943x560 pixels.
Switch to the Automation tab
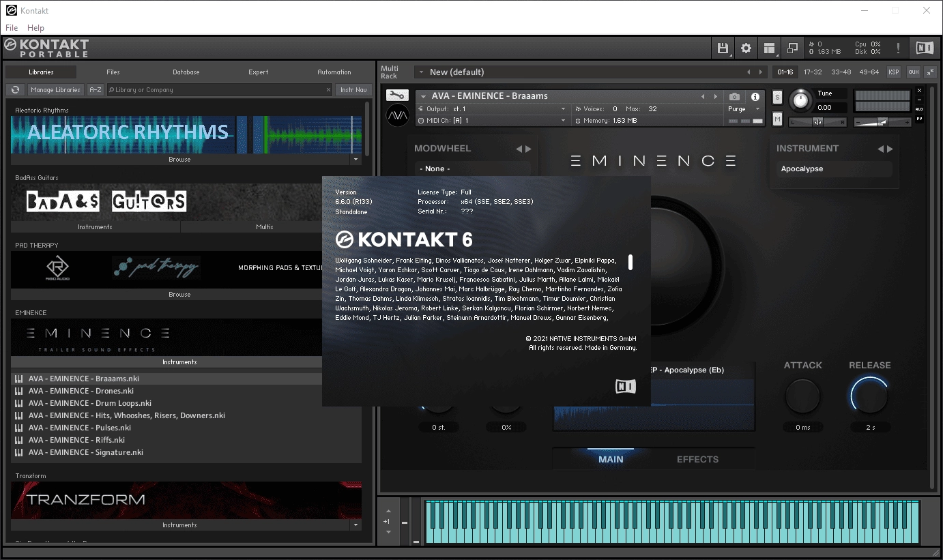coord(334,72)
